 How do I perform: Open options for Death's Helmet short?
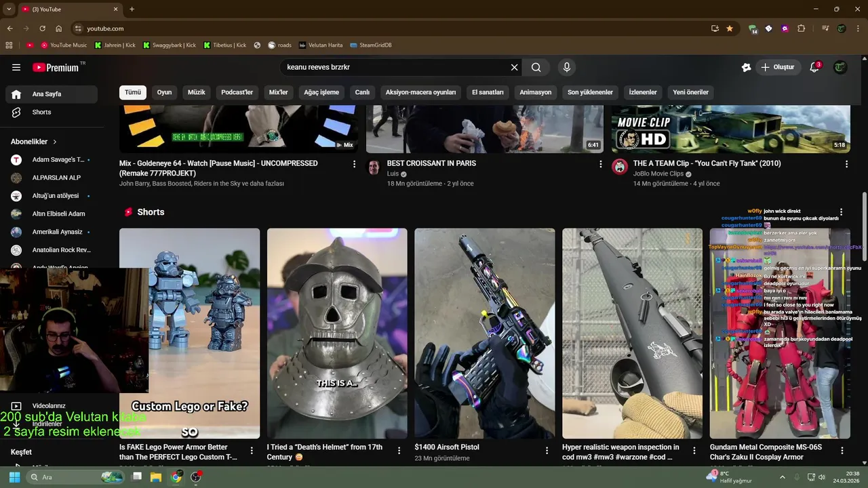(399, 450)
